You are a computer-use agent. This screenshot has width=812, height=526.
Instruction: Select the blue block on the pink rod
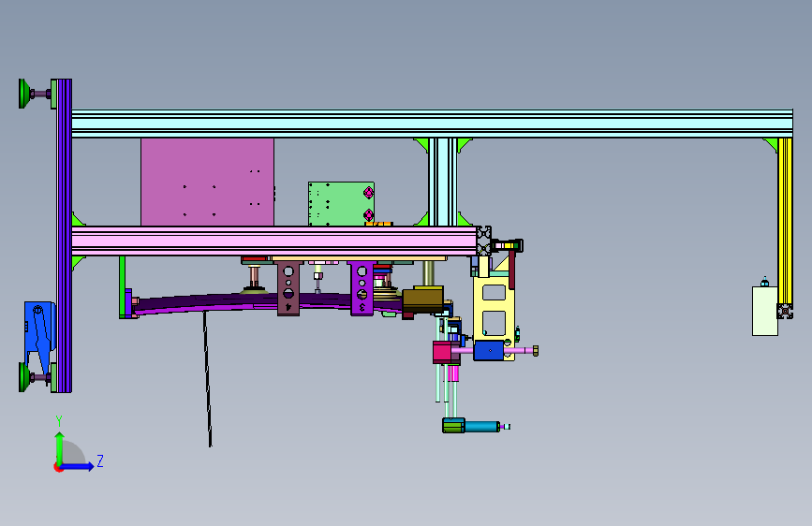click(x=489, y=350)
